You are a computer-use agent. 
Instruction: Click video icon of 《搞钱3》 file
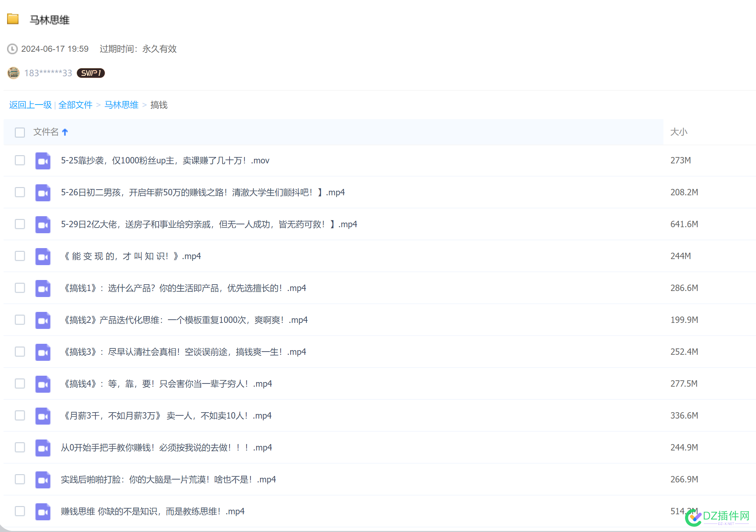(x=43, y=352)
